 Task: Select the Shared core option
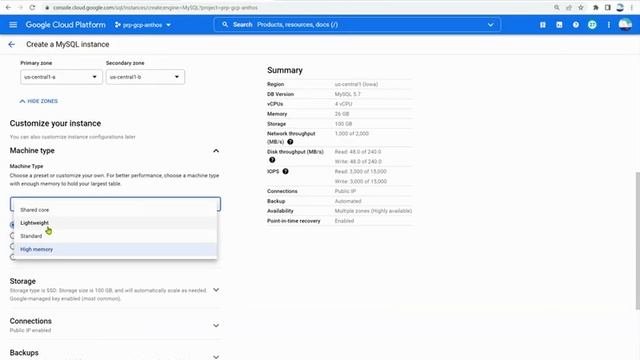115,210
